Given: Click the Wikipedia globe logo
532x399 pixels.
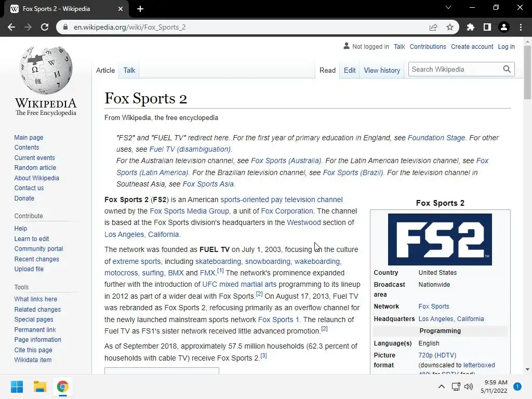Looking at the screenshot, I should tap(46, 70).
